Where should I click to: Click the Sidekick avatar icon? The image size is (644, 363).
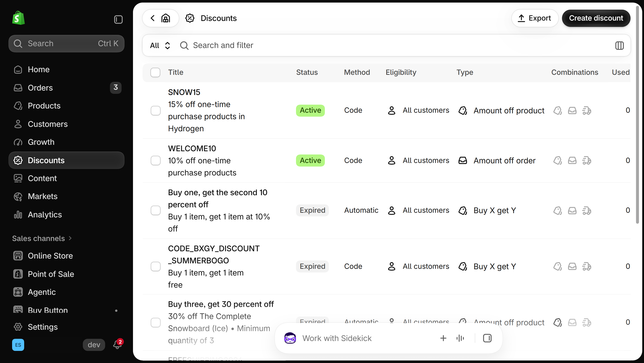(290, 338)
